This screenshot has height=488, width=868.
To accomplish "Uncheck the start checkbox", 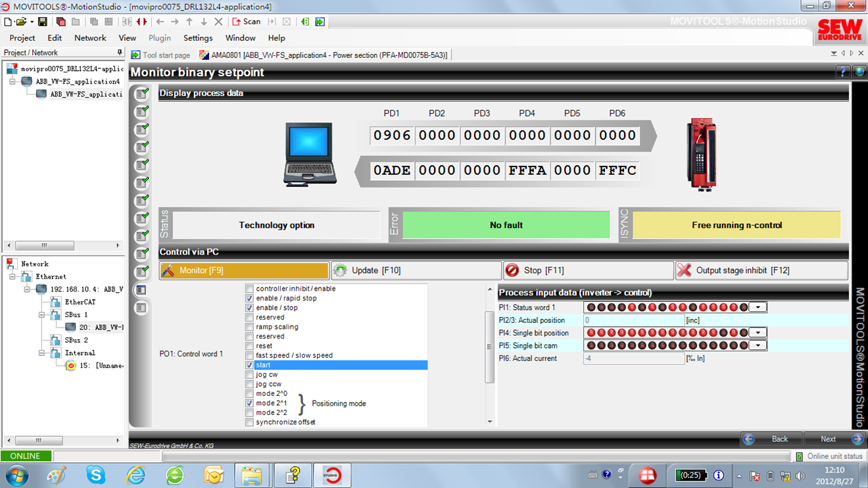I will [249, 365].
